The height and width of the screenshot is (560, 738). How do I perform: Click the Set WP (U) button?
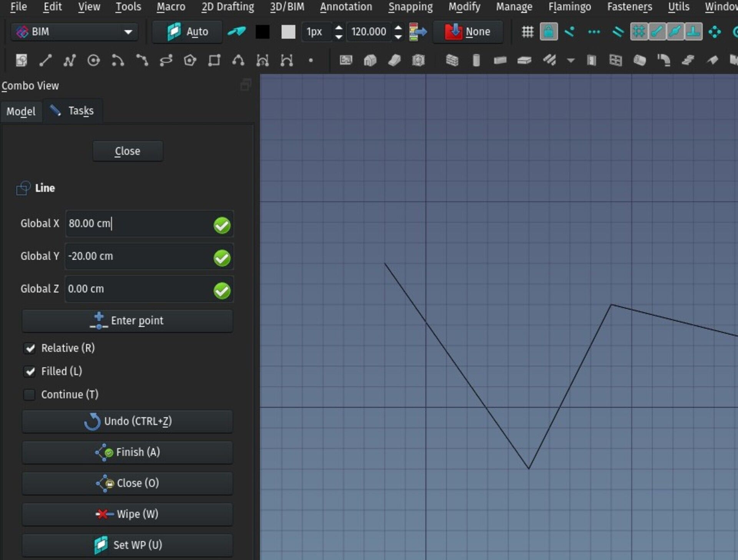[x=127, y=545]
